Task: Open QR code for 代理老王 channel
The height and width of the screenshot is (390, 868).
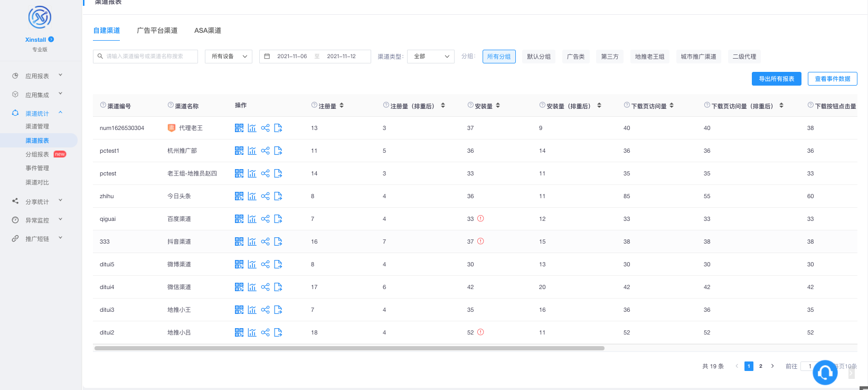Action: click(239, 128)
